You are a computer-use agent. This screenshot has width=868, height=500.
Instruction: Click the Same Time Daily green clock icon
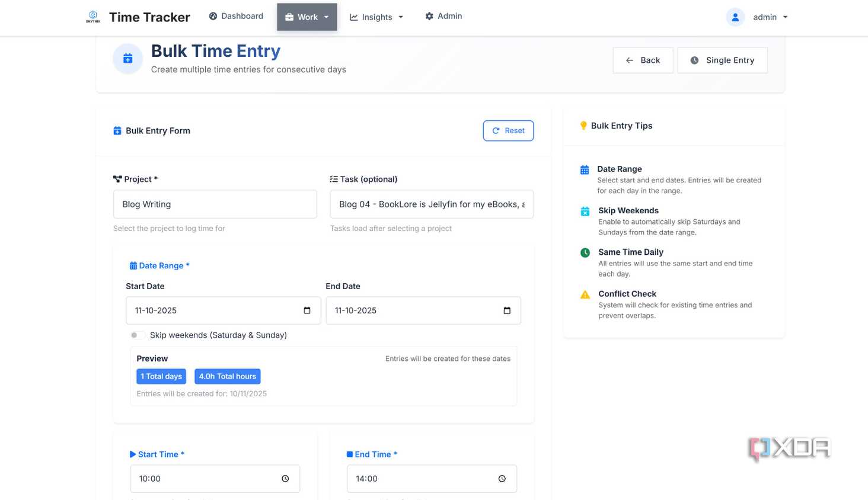(585, 252)
